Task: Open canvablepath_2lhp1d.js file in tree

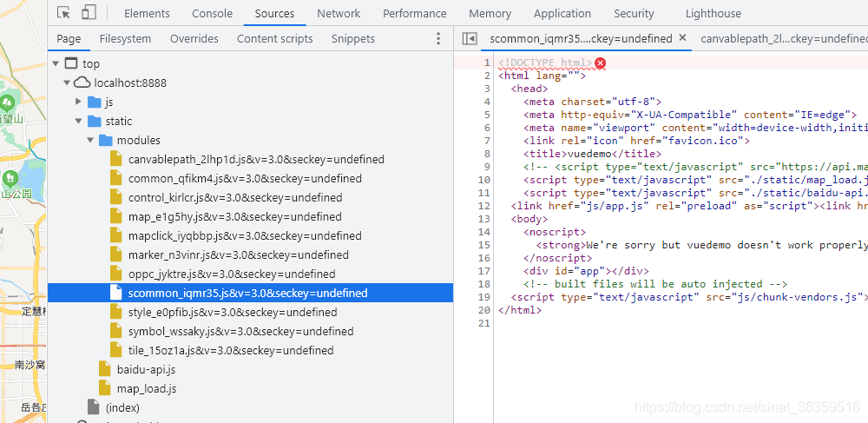Action: click(x=256, y=160)
